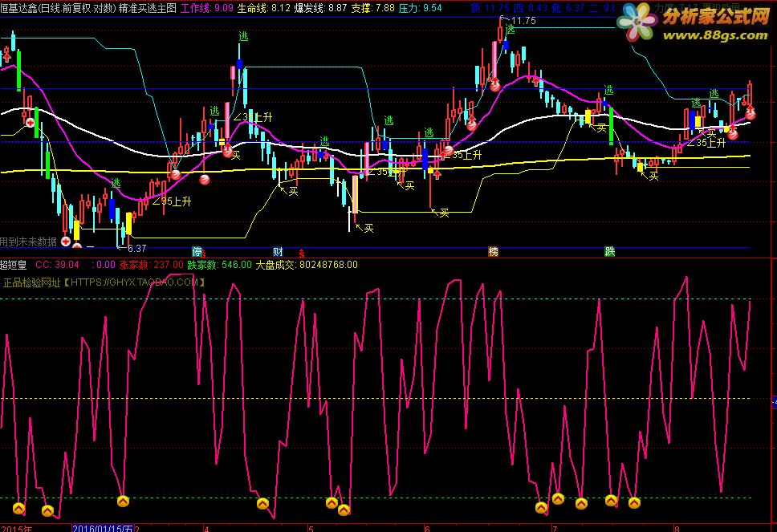The width and height of the screenshot is (777, 532).
Task: Click month 8 on the time axis
Action: (677, 529)
